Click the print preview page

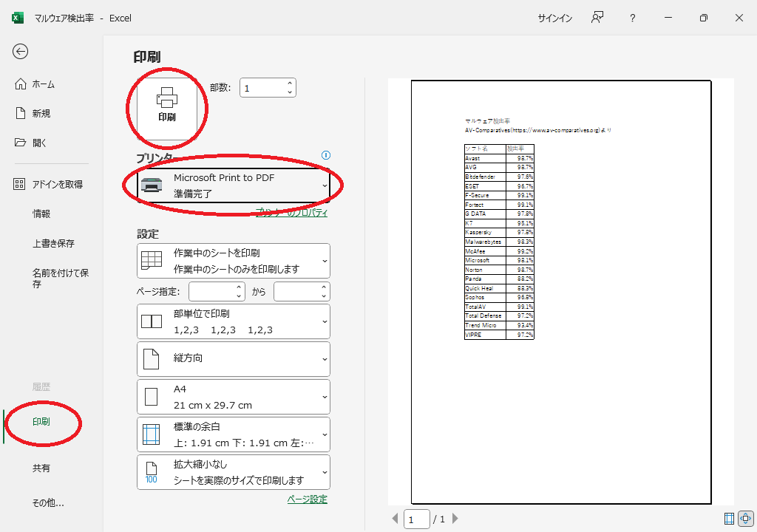pyautogui.click(x=561, y=292)
